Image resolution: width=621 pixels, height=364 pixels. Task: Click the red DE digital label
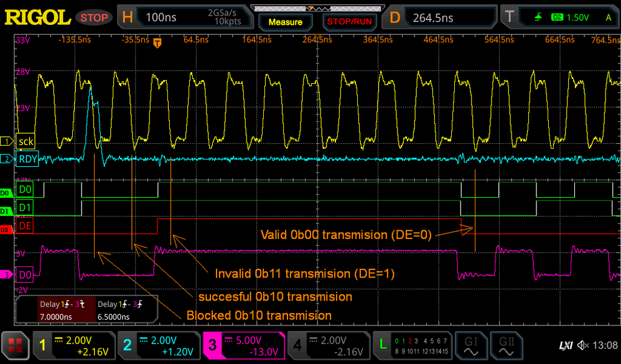point(24,226)
